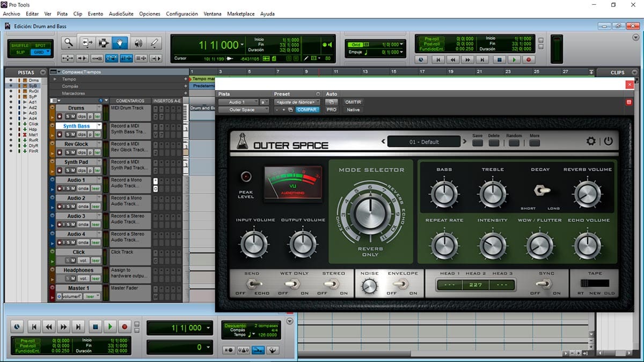644x362 pixels.
Task: Flip the Envelope Off/On switch
Action: (402, 285)
